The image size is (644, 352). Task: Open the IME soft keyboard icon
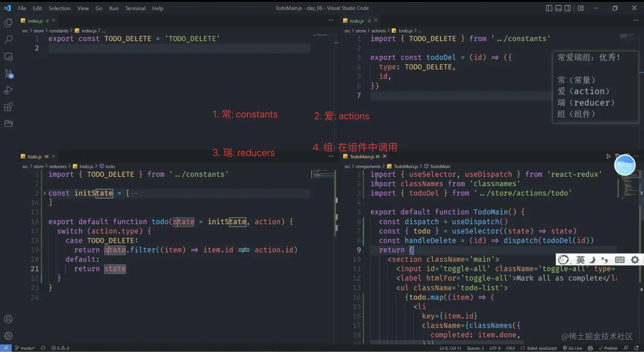click(619, 260)
